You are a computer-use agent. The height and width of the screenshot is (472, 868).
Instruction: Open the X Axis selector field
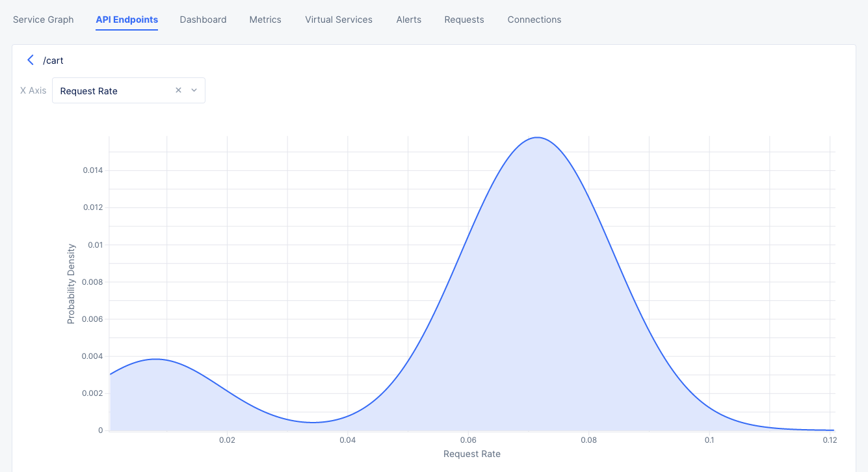click(111, 90)
